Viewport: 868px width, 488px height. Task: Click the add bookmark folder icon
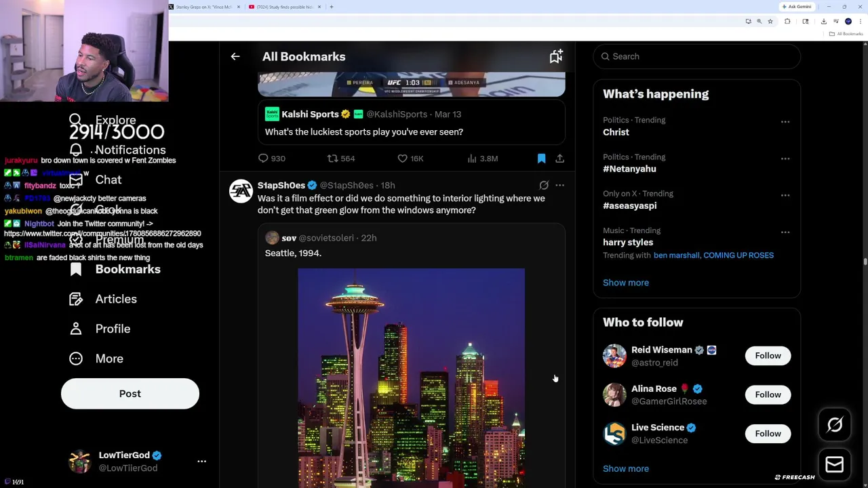tap(556, 56)
